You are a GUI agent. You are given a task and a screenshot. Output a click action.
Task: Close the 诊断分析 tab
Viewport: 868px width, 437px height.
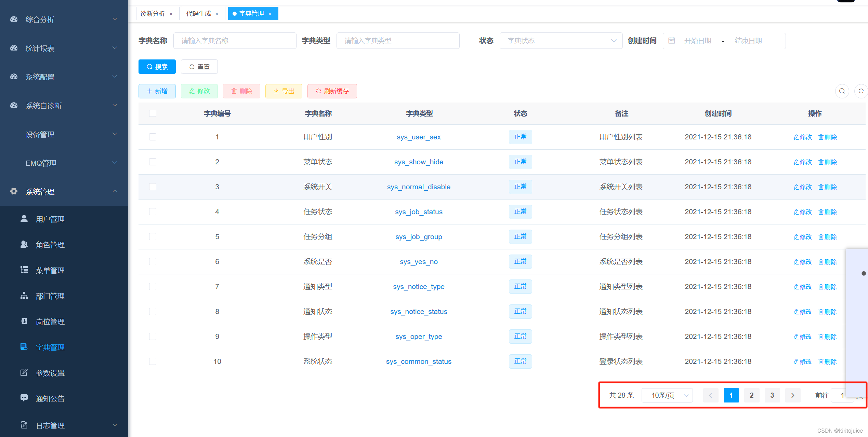[x=171, y=14]
